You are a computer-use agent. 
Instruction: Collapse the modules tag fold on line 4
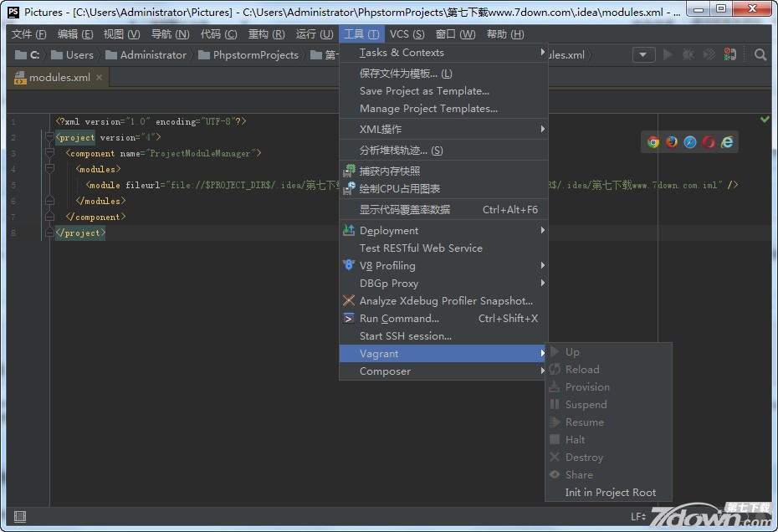click(x=49, y=169)
